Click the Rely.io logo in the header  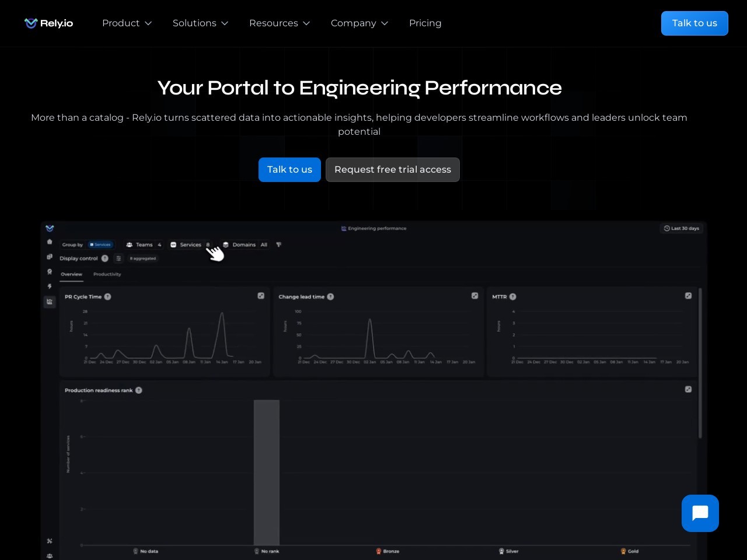click(48, 23)
